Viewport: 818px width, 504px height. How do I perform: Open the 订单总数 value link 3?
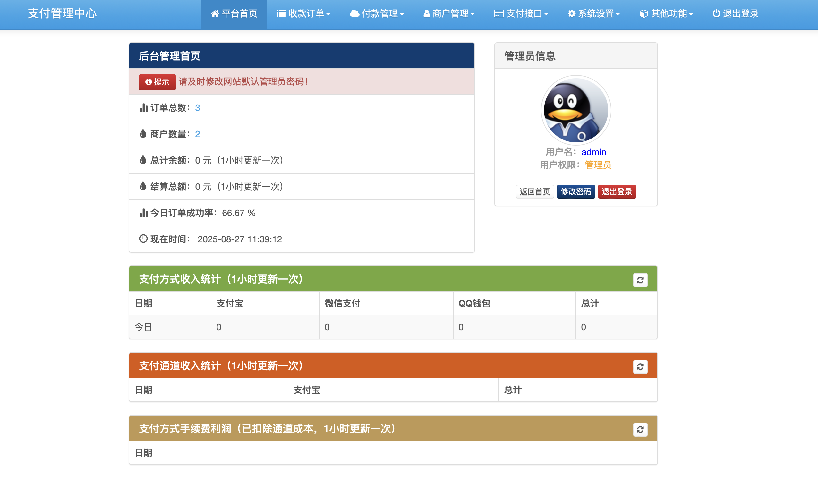[x=197, y=108]
